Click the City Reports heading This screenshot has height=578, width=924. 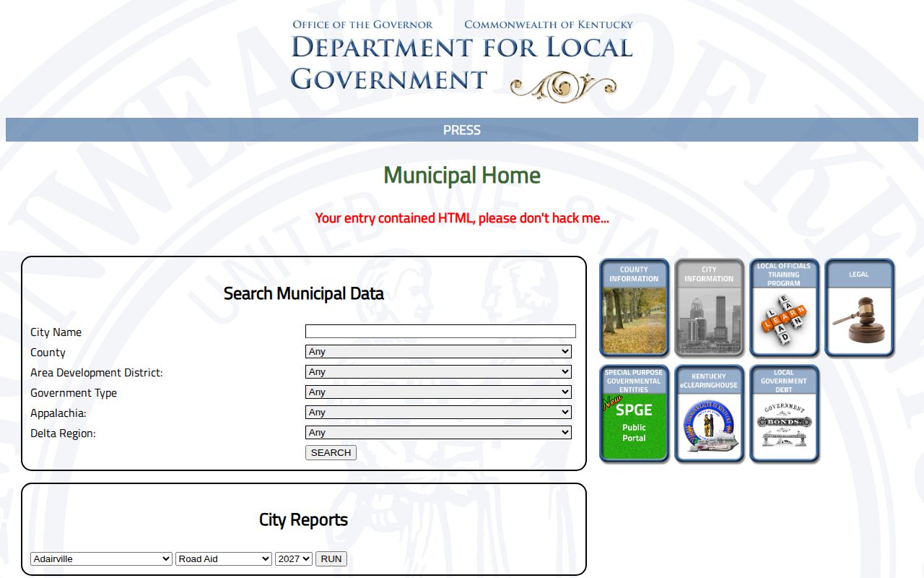click(x=304, y=519)
